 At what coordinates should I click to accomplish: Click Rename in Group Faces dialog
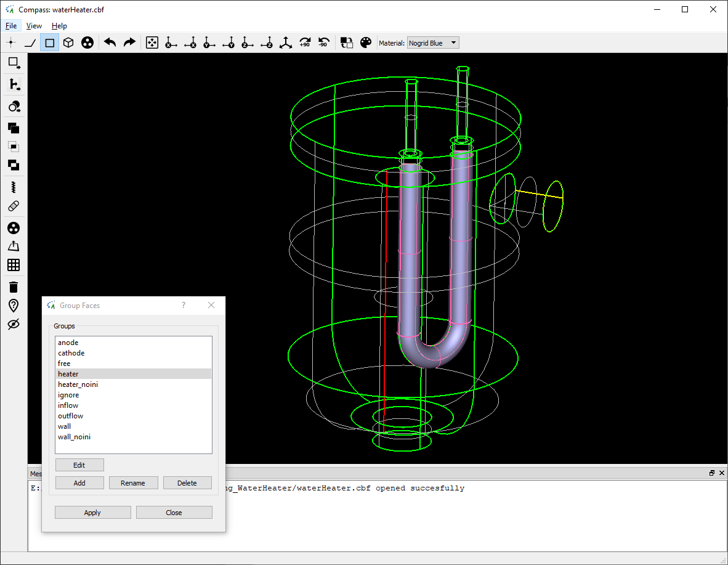tap(133, 483)
